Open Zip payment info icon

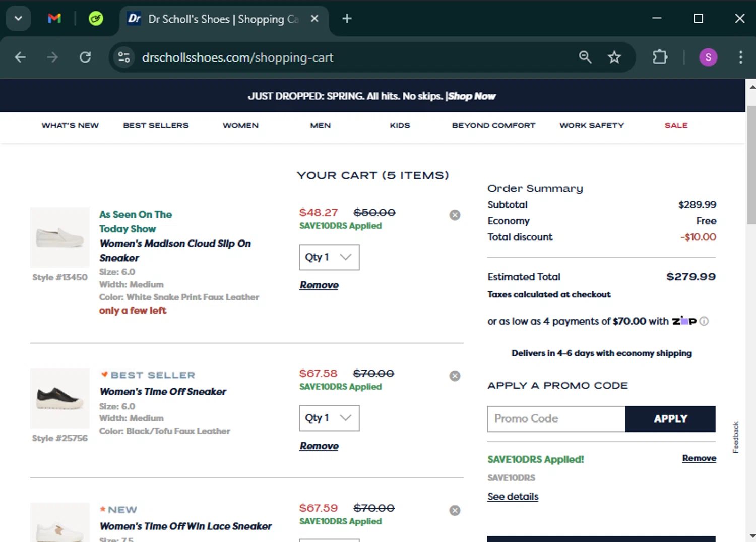pos(704,321)
